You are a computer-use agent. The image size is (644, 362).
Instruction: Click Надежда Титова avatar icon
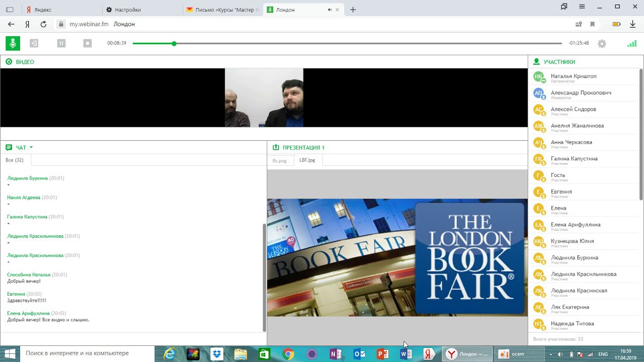click(x=539, y=324)
